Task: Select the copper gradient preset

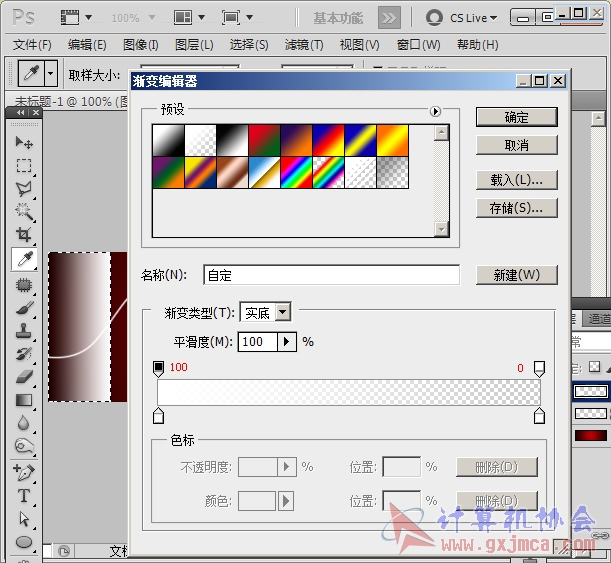Action: [x=232, y=173]
